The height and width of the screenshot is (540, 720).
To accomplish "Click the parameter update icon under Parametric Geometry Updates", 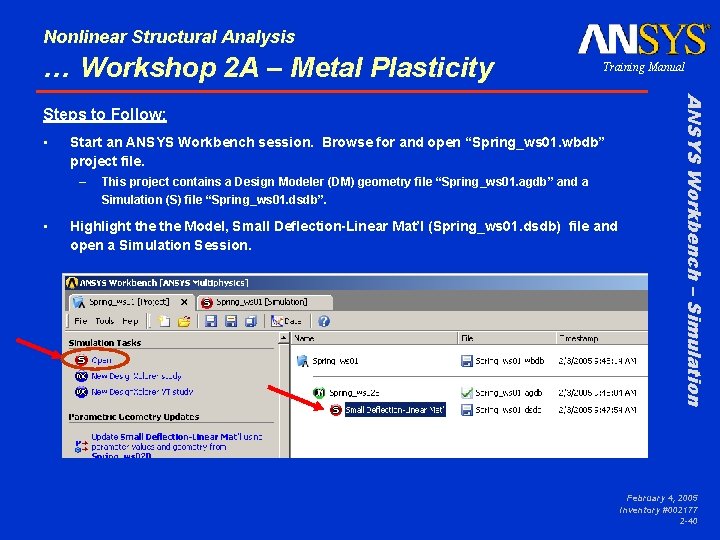I will click(x=81, y=446).
